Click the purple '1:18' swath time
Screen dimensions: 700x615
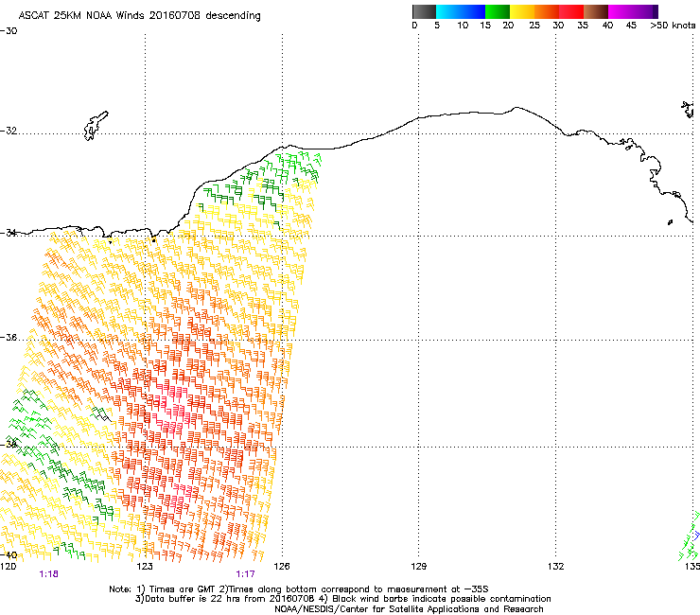[48, 574]
